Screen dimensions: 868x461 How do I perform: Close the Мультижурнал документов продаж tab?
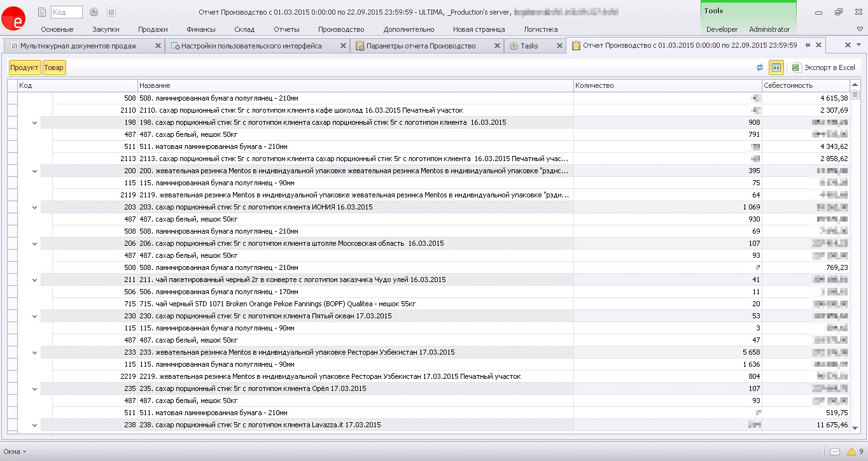click(158, 46)
